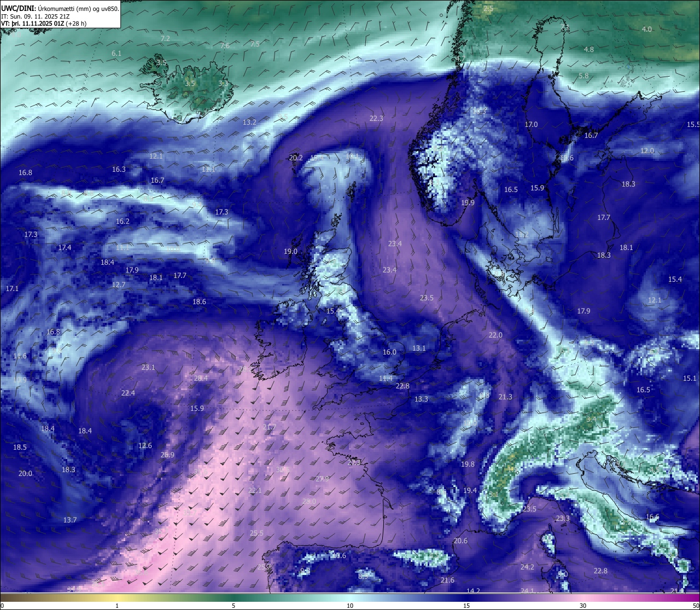The width and height of the screenshot is (700, 610).
Task: Click the map value '20.2'
Action: pos(296,158)
